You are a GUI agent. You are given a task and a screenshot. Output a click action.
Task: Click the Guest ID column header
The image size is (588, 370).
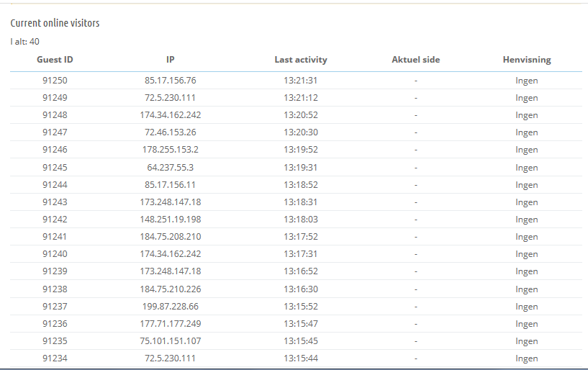coord(55,60)
